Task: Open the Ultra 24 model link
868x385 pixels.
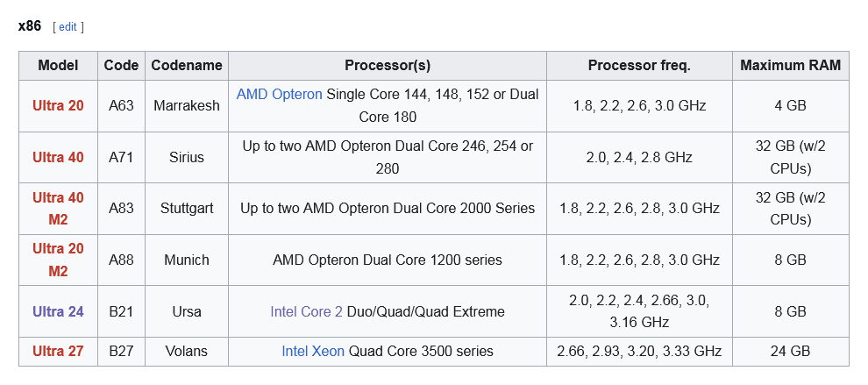Action: tap(58, 311)
